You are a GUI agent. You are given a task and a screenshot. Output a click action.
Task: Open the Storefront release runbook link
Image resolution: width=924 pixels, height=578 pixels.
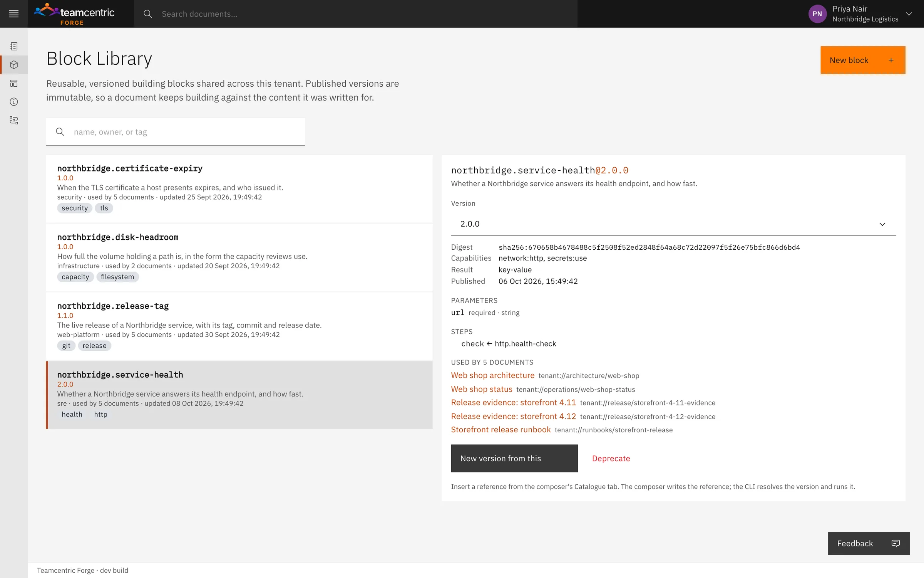(x=501, y=430)
